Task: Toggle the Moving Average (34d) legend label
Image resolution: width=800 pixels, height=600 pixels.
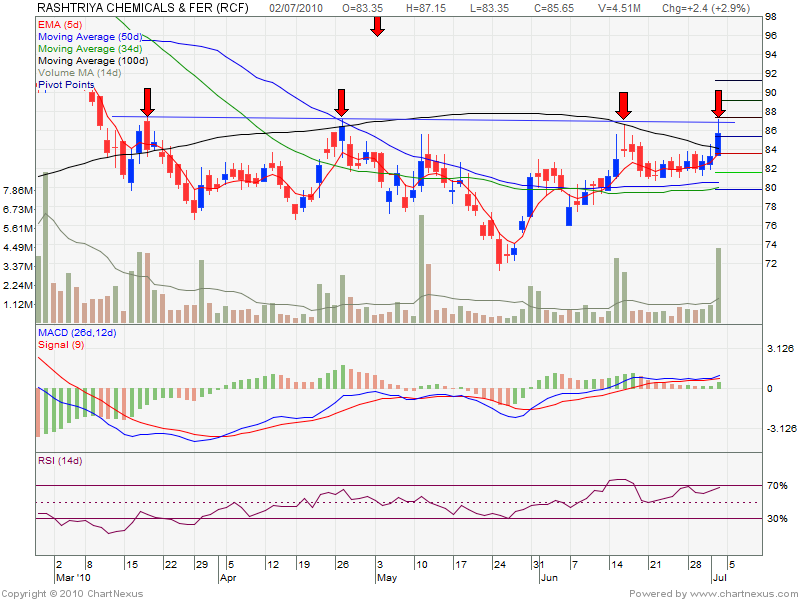Action: tap(87, 48)
